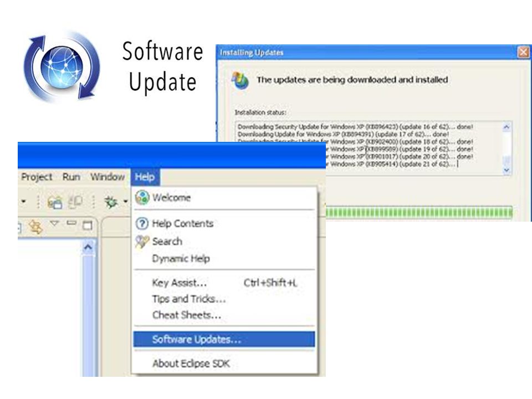This screenshot has height=399, width=532.
Task: Click the Eclipse side panel vertical scrollbar track
Action: [88, 315]
